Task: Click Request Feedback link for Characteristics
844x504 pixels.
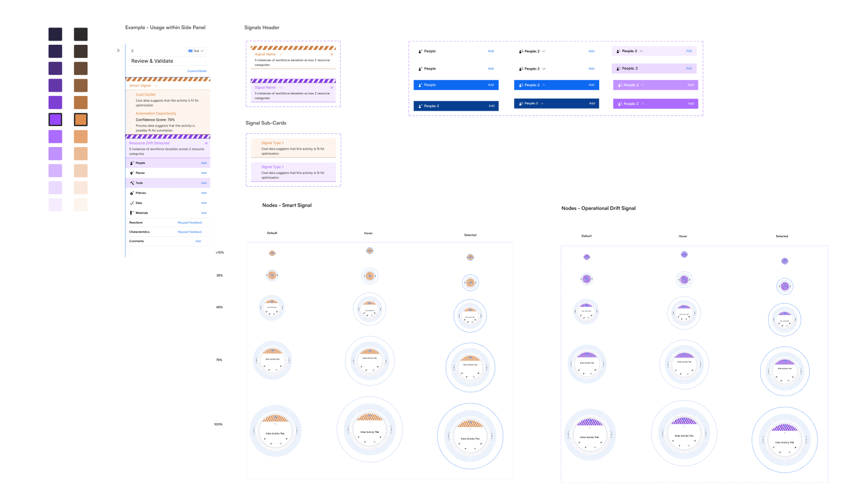Action: coord(190,232)
